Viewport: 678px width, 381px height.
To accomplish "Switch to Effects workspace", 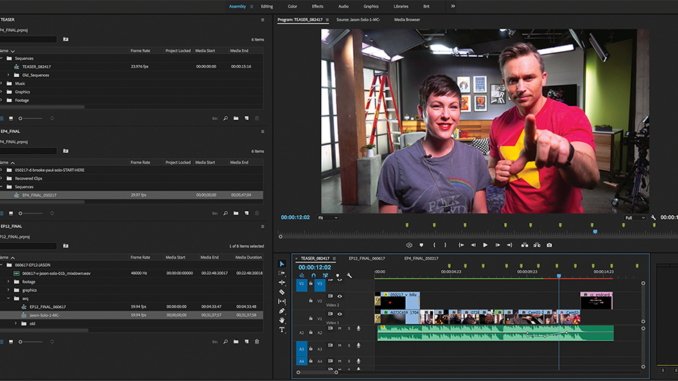I will 317,6.
